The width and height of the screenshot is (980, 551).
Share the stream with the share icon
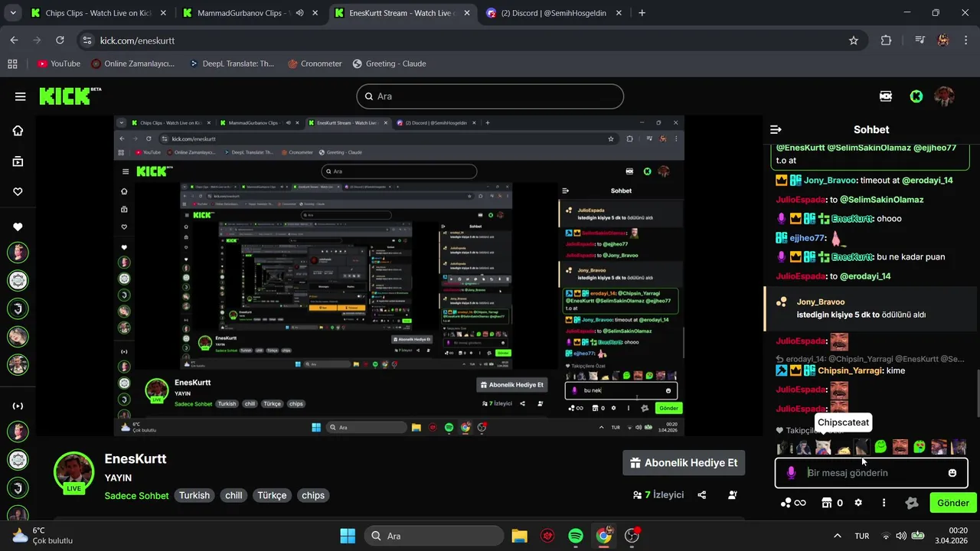pos(702,495)
